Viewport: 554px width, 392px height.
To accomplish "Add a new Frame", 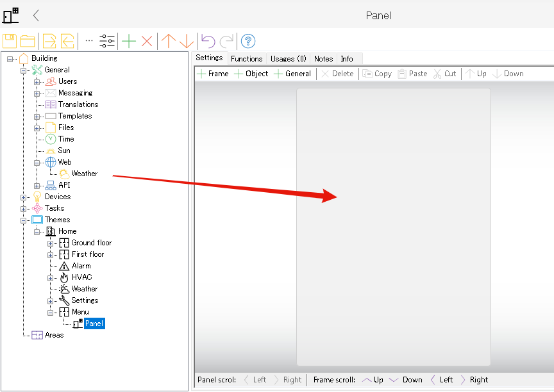I will click(x=213, y=74).
